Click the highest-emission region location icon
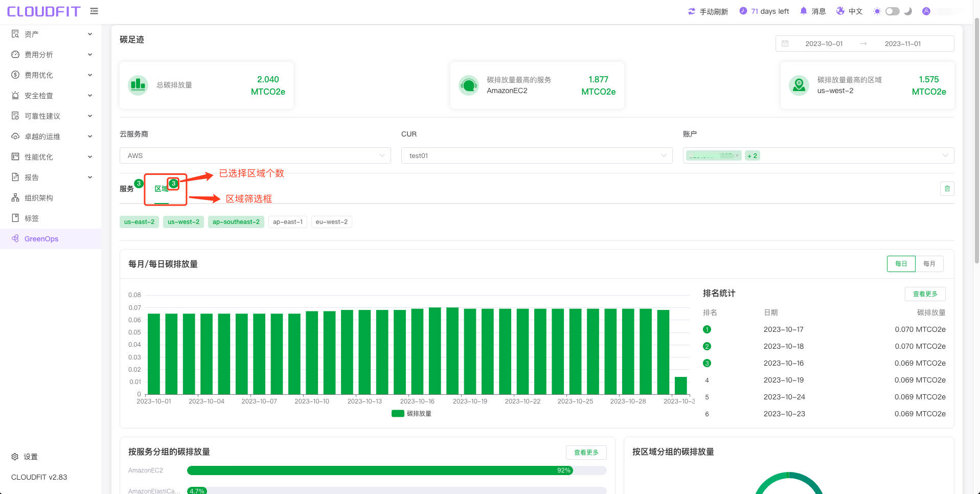980x494 pixels. coord(799,85)
